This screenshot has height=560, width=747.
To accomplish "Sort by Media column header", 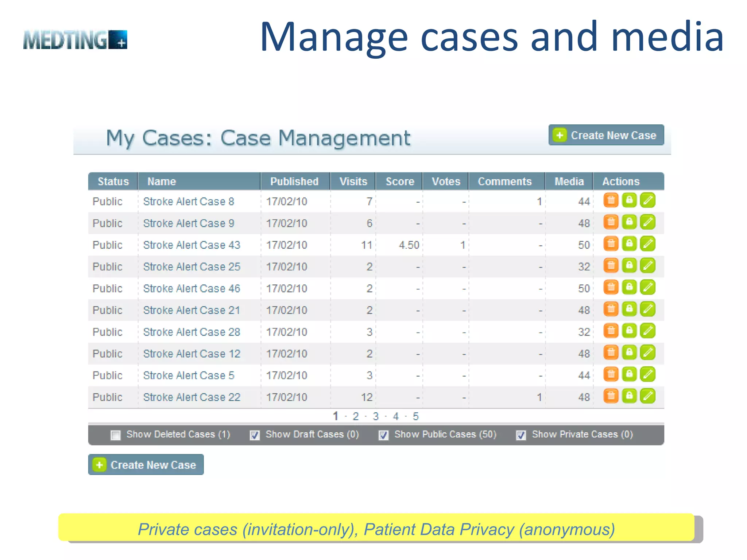I will click(569, 181).
